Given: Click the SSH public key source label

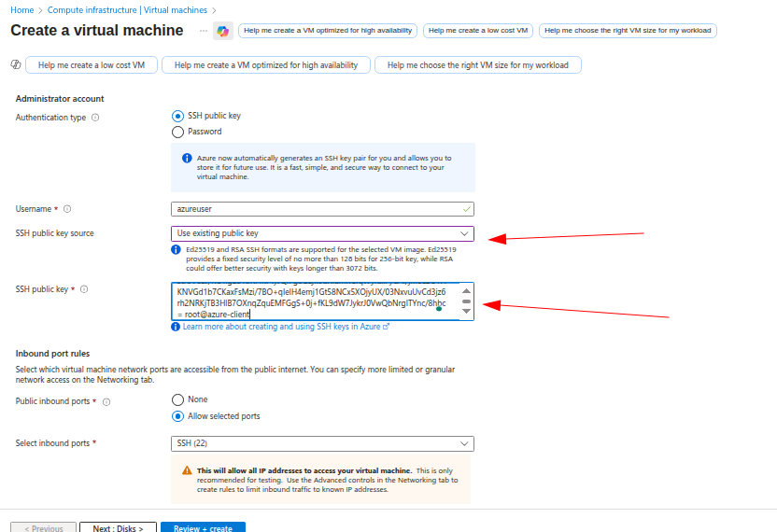Looking at the screenshot, I should (54, 233).
